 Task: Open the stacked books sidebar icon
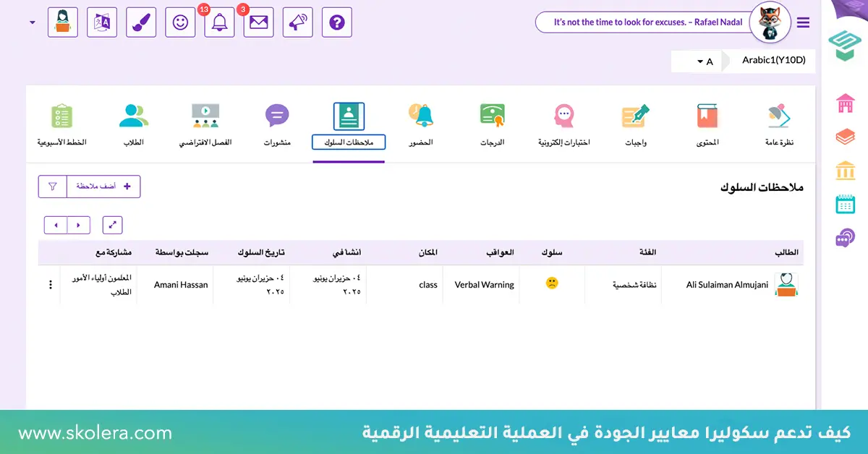tap(845, 137)
